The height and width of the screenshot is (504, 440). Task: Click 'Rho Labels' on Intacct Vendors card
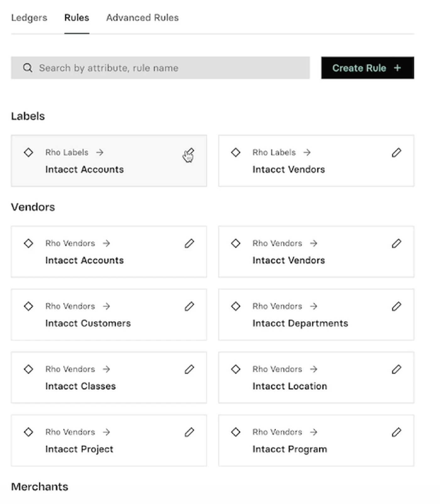[x=274, y=153]
